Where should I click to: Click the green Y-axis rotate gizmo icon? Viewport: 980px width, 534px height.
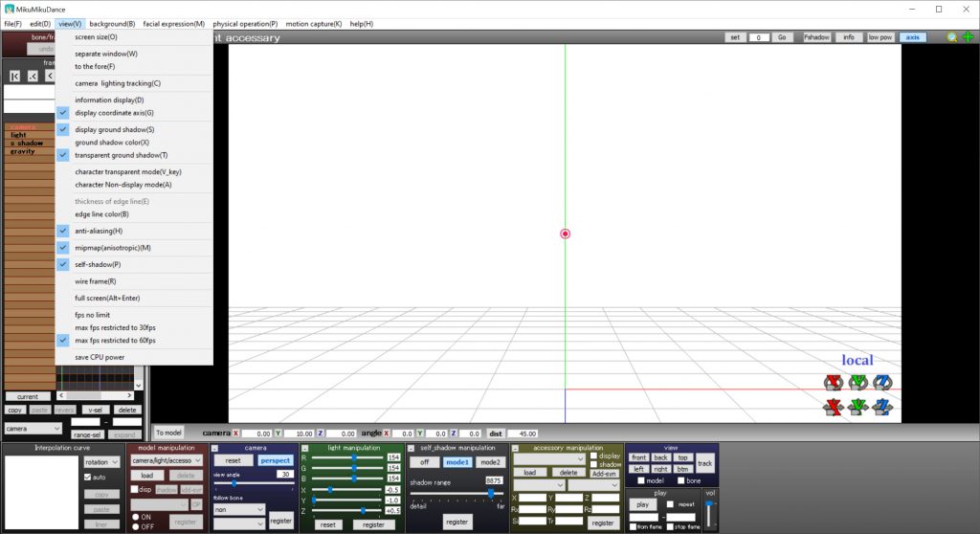(x=858, y=382)
